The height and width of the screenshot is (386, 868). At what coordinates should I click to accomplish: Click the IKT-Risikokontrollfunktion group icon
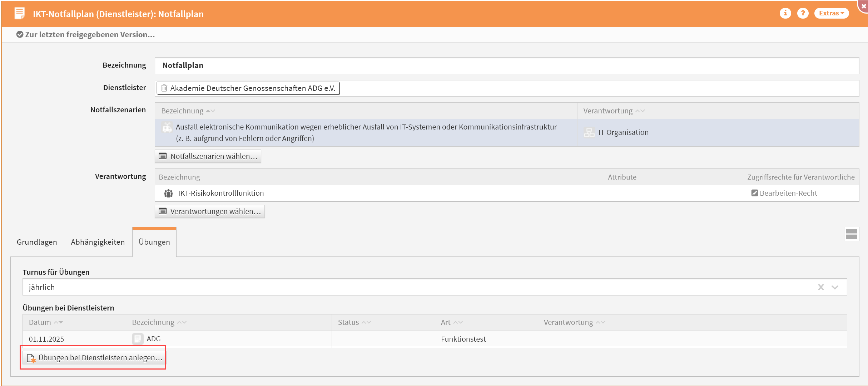pos(168,193)
